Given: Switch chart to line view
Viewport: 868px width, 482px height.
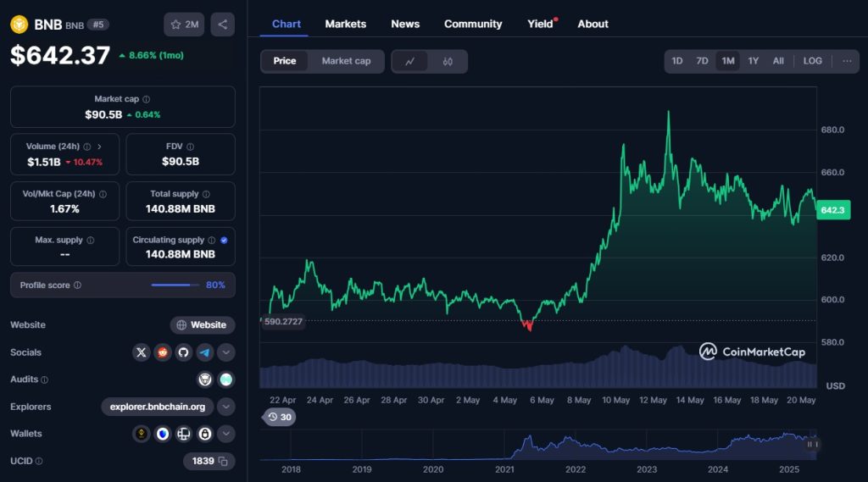Looking at the screenshot, I should (409, 62).
